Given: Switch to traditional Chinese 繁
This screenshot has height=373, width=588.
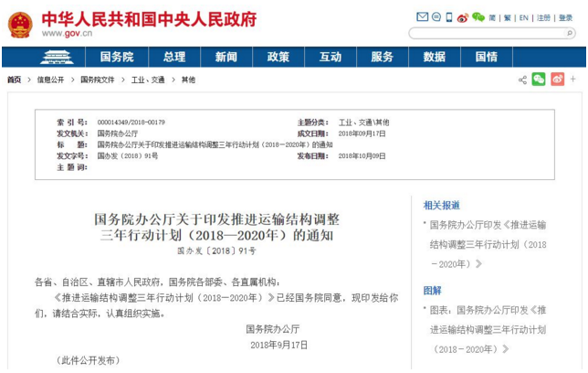Looking at the screenshot, I should [508, 17].
